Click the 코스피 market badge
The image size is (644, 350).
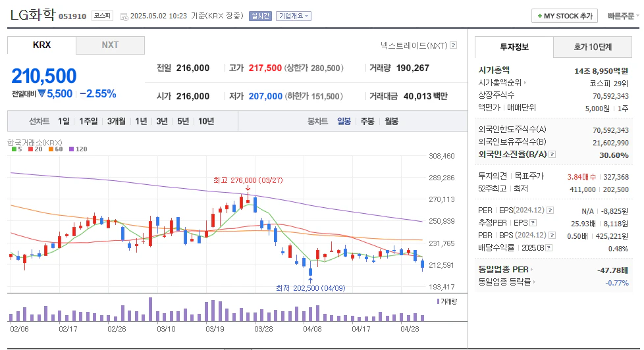click(x=102, y=16)
